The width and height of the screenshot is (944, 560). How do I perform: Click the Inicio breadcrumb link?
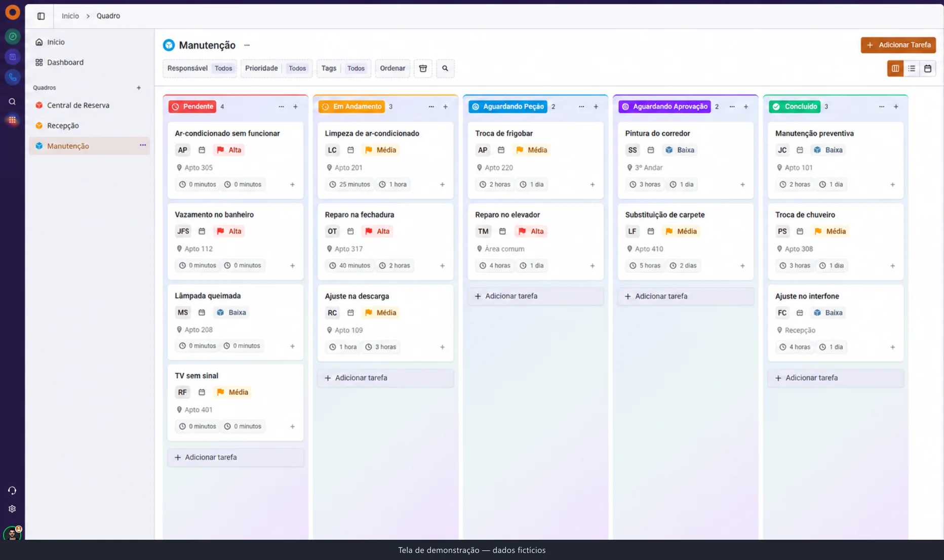coord(70,16)
